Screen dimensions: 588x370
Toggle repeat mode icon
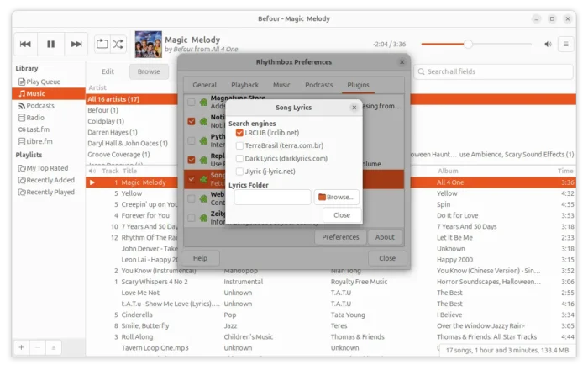click(102, 45)
